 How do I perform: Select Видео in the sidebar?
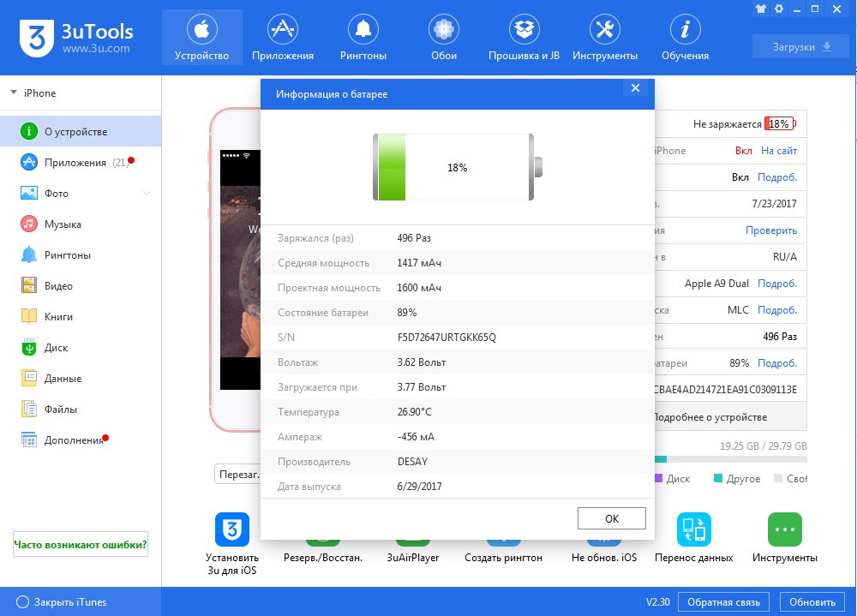(81, 286)
